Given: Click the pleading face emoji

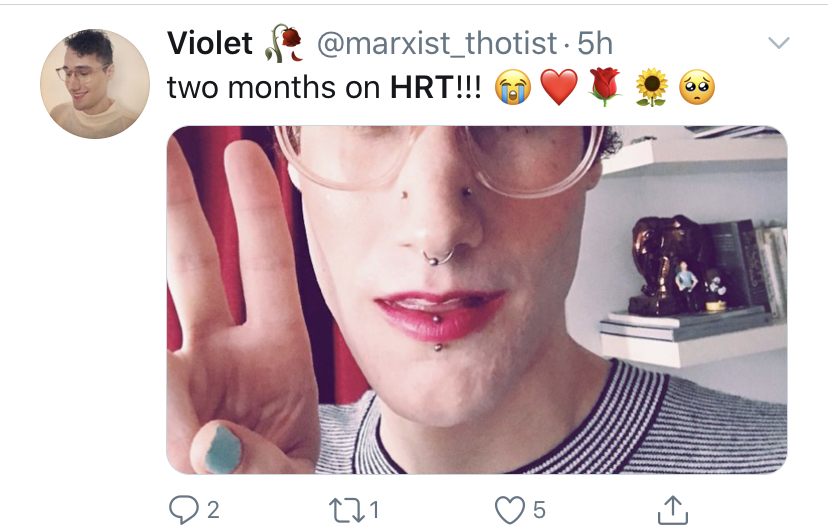Looking at the screenshot, I should click(697, 87).
